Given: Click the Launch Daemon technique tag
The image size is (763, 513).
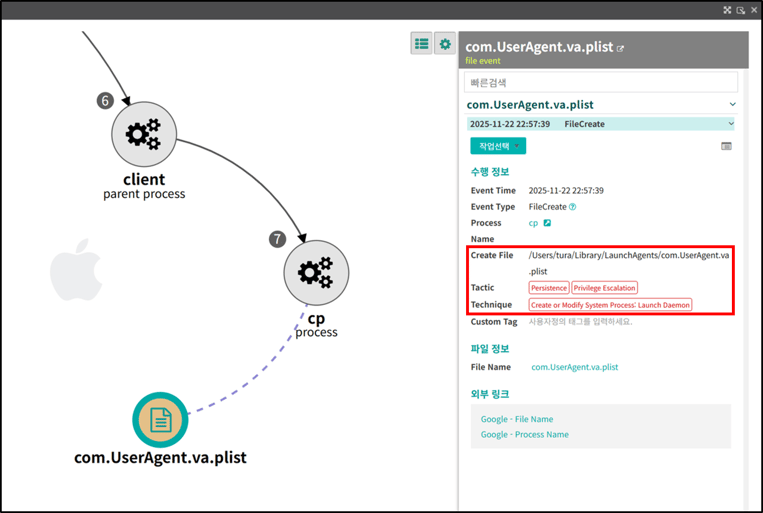Looking at the screenshot, I should [x=610, y=305].
